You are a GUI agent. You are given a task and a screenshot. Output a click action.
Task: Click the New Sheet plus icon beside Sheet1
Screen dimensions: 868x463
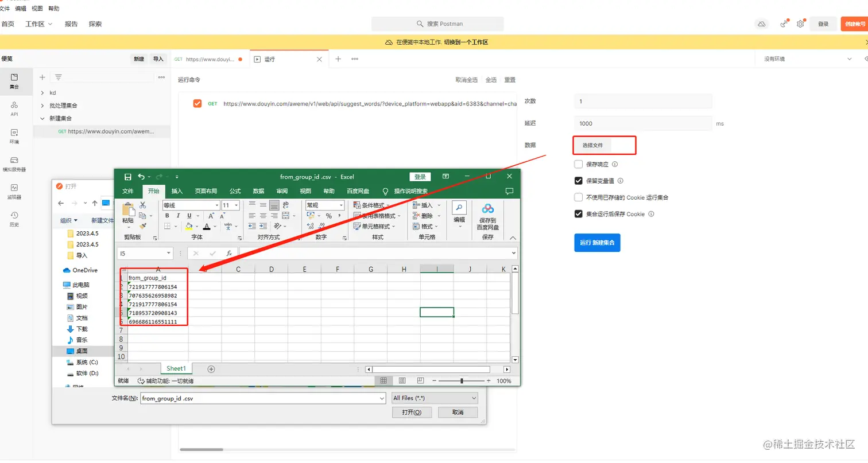tap(211, 369)
